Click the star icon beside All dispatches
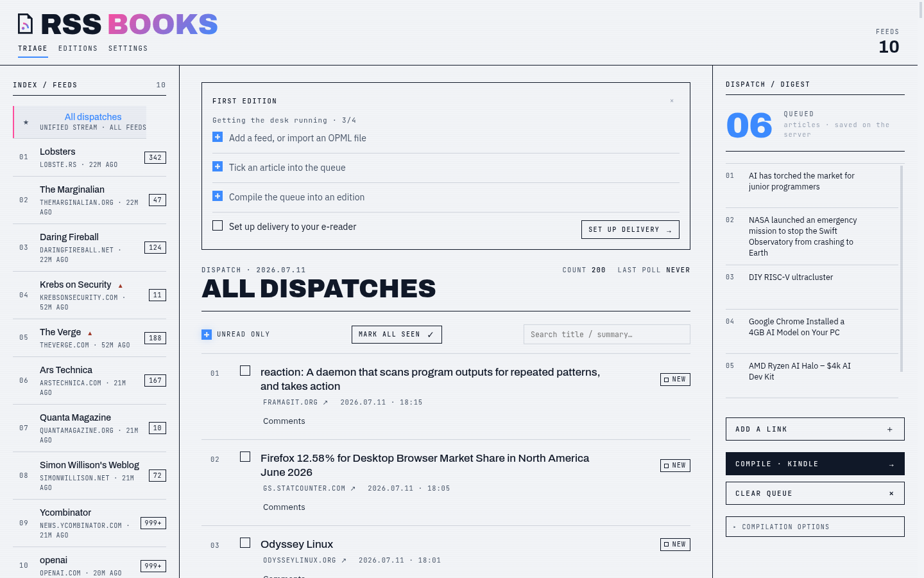The width and height of the screenshot is (924, 578). (26, 122)
